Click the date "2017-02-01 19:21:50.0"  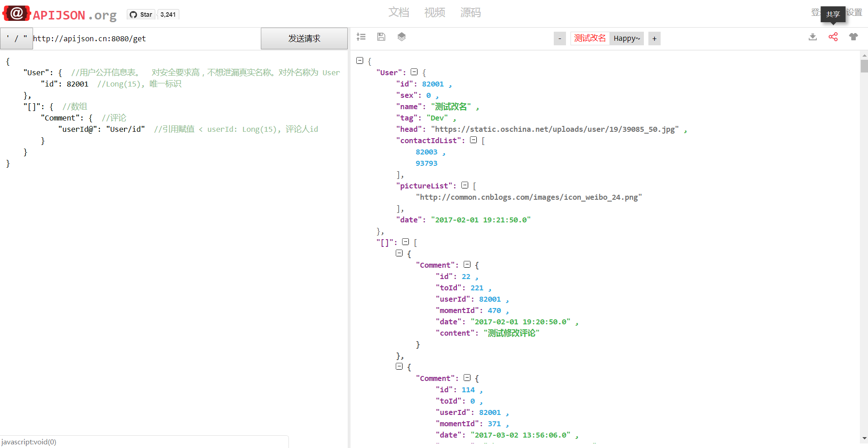[x=480, y=220]
